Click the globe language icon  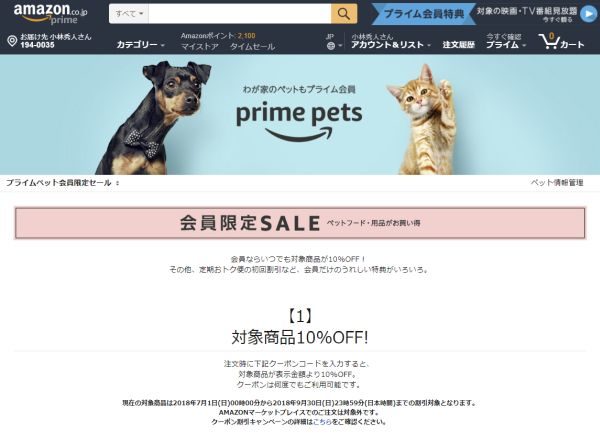pyautogui.click(x=331, y=46)
